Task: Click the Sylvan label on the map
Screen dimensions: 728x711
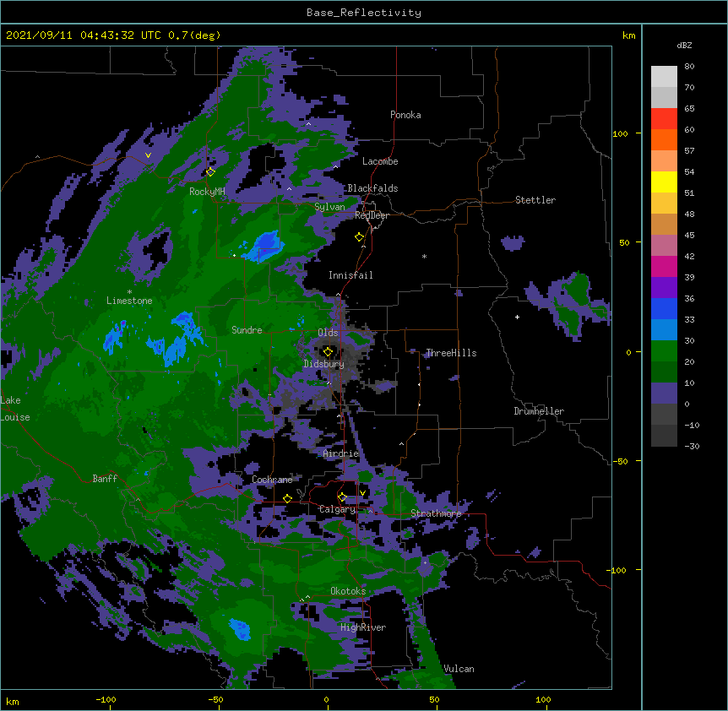Action: tap(329, 207)
